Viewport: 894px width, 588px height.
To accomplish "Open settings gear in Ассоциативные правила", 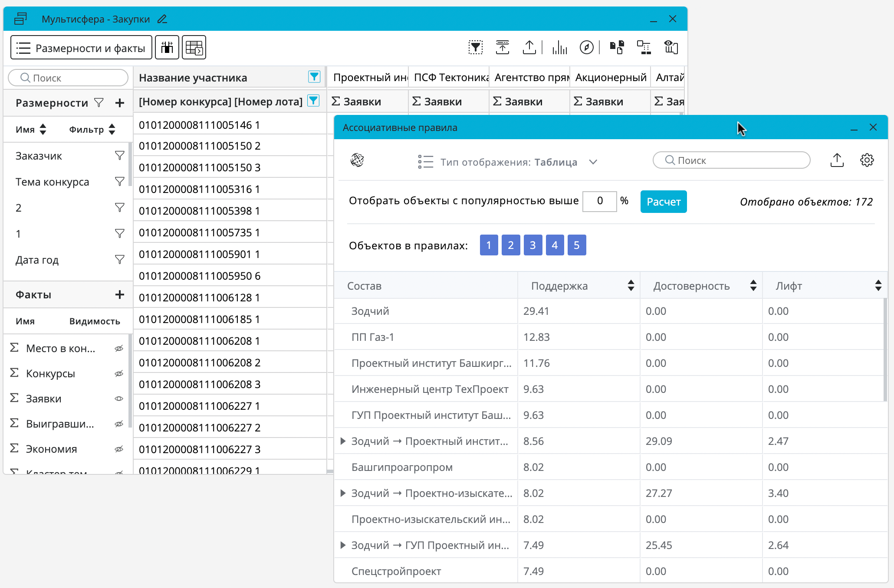I will click(x=867, y=160).
